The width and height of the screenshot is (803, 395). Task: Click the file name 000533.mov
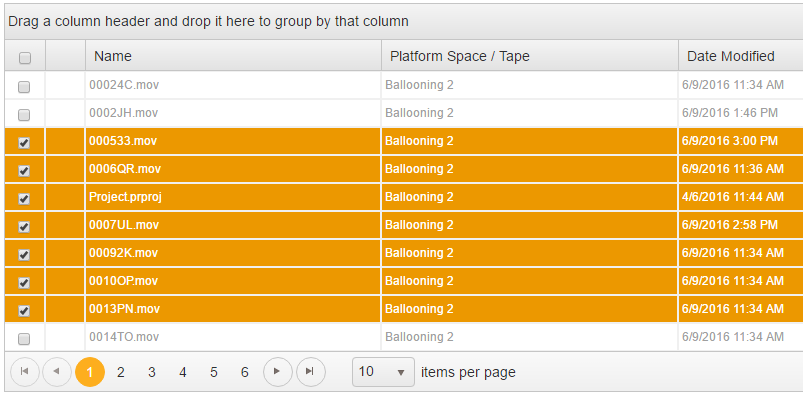pos(123,141)
